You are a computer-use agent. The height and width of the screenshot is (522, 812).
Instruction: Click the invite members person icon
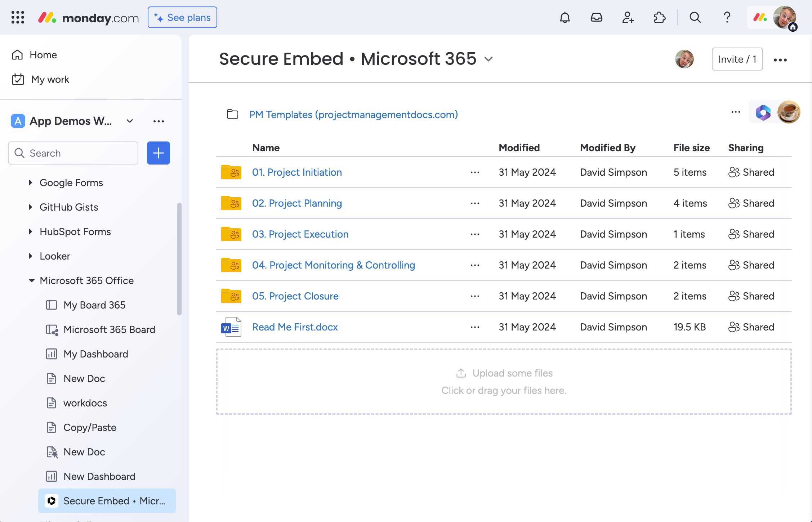628,17
